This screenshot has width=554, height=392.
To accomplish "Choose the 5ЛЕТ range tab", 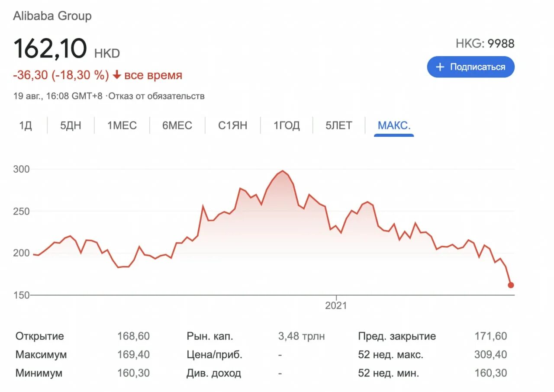I will coord(339,126).
